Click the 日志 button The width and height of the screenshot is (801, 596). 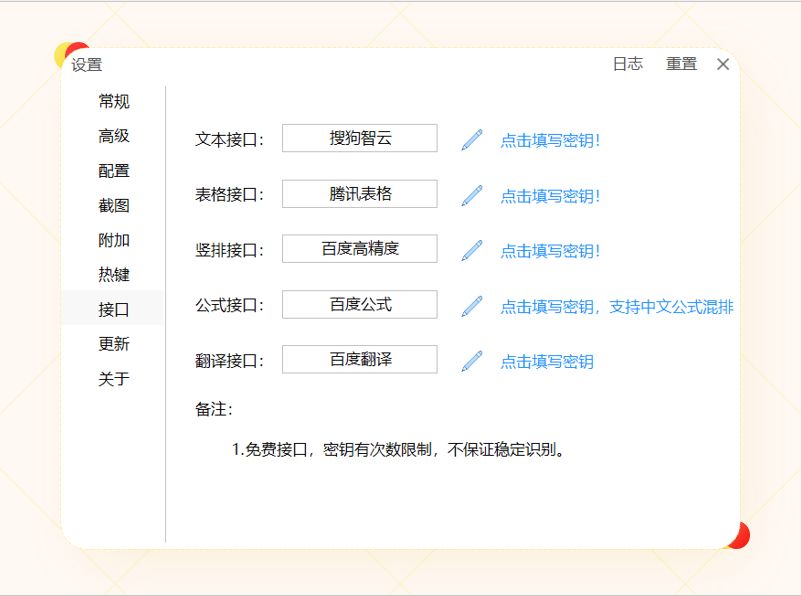pyautogui.click(x=624, y=64)
